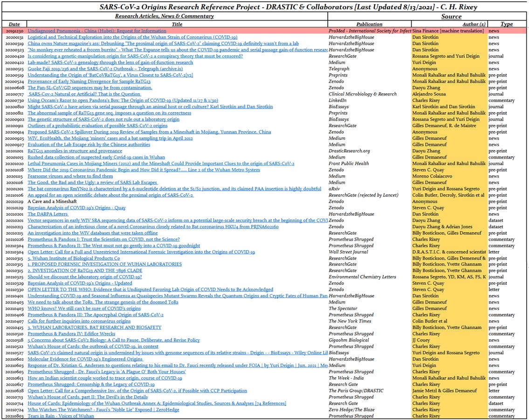This screenshot has width=529, height=420.
Task: Open 'Fearsome viruses and where to find them' link
Action: pyautogui.click(x=70, y=176)
